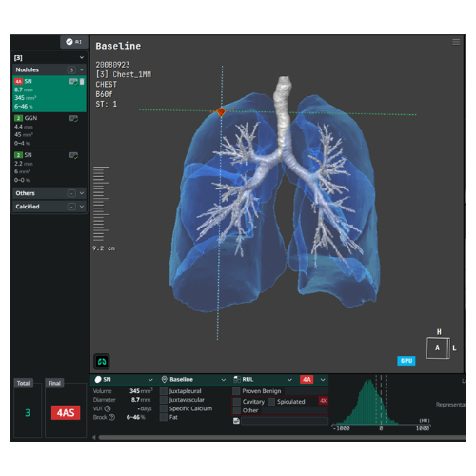Click the VDT help question mark icon
This screenshot has height=476, width=476.
click(108, 408)
